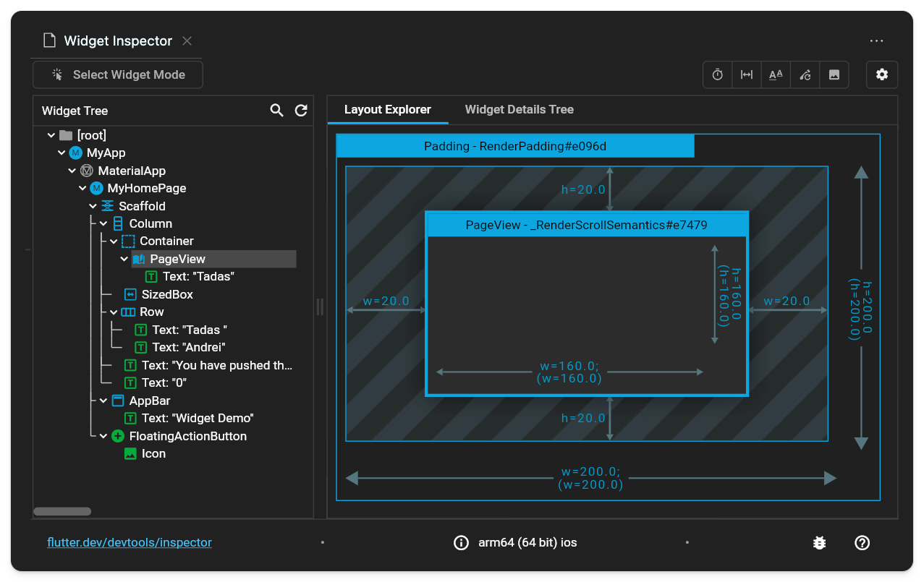The height and width of the screenshot is (582, 924).
Task: Refresh the widget tree
Action: (x=301, y=111)
